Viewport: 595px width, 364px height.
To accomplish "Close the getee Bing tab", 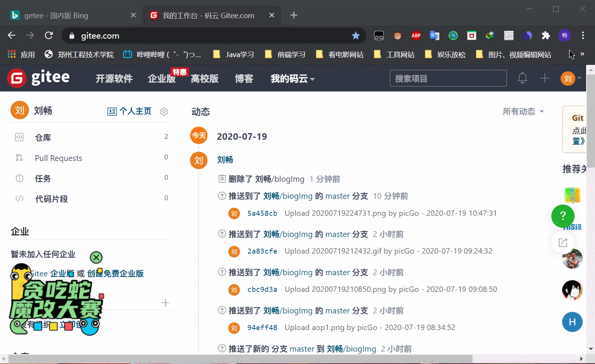I will (x=133, y=15).
